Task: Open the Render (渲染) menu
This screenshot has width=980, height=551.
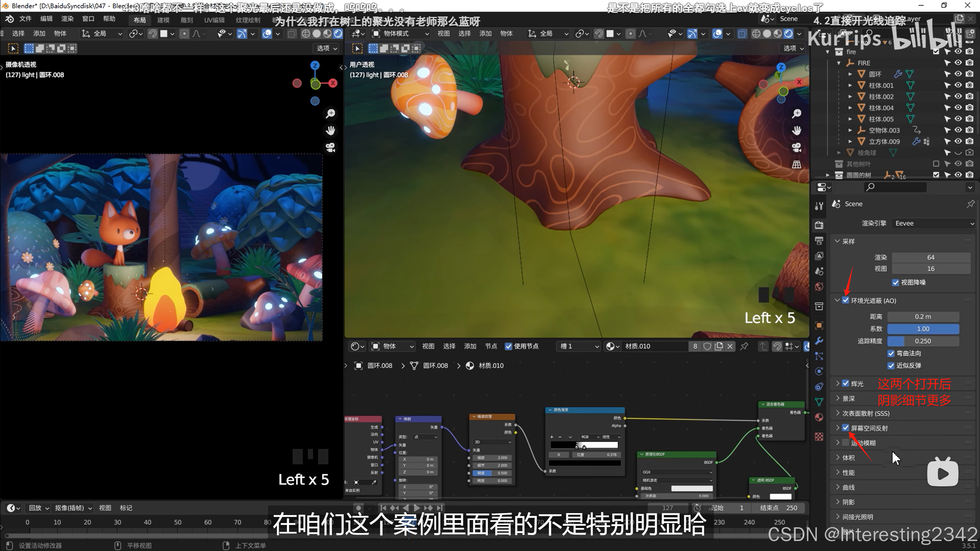Action: point(67,19)
